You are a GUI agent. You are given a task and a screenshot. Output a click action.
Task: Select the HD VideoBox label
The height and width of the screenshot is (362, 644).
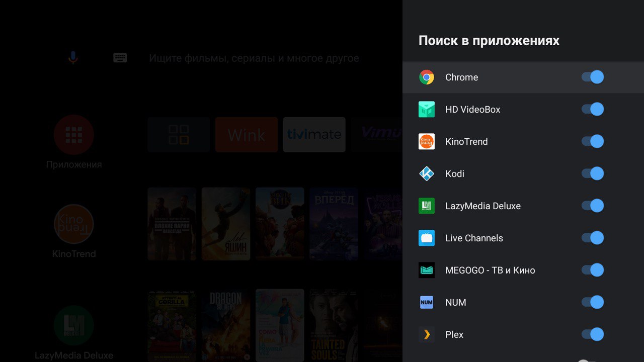(472, 110)
